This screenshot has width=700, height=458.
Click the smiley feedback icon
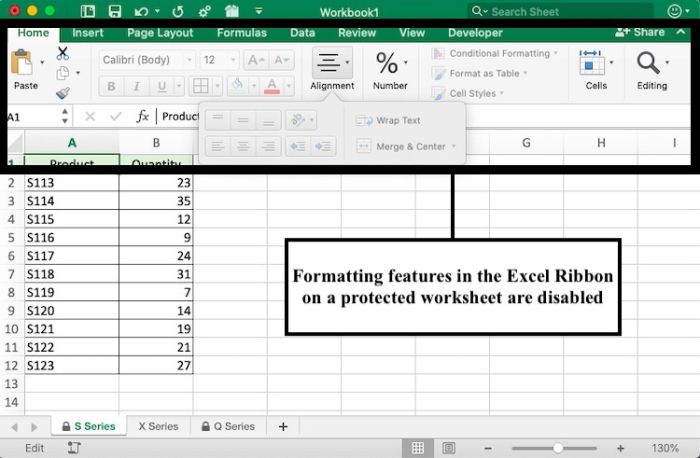[674, 11]
